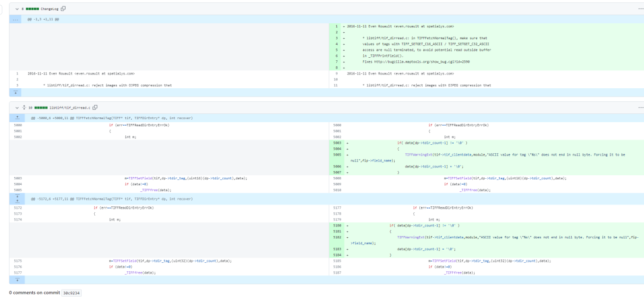Open the libtiff/tif_dirread.c file name link
Screen dimensions: 644x298
[70, 107]
